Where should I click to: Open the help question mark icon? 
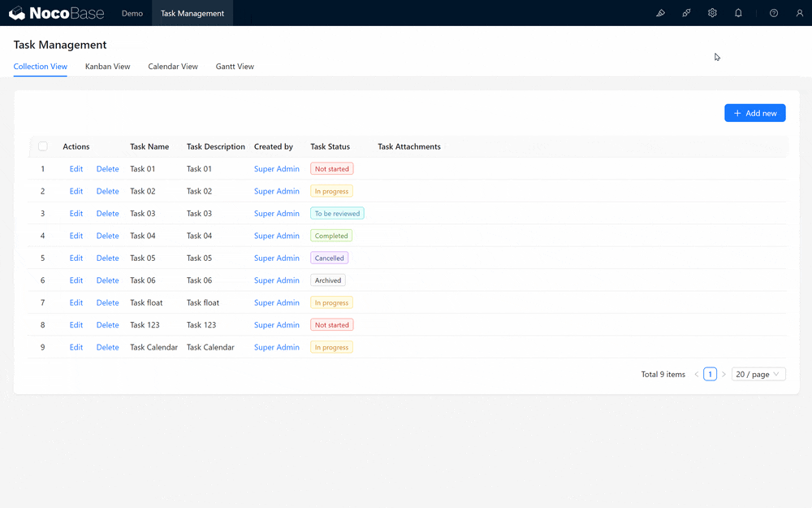[774, 13]
